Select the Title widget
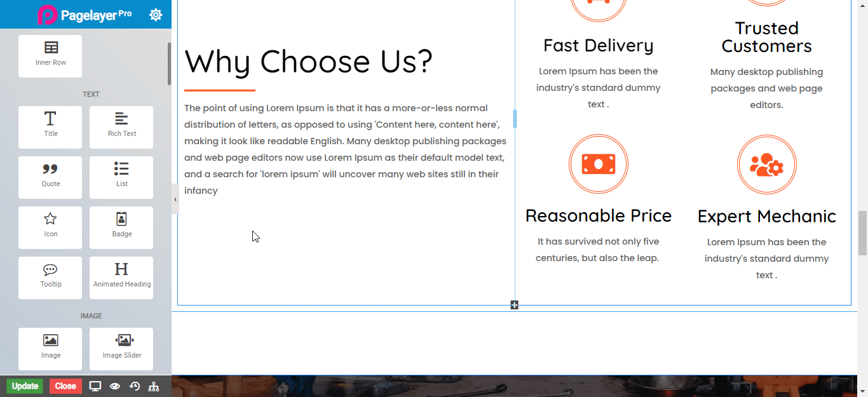 (50, 127)
